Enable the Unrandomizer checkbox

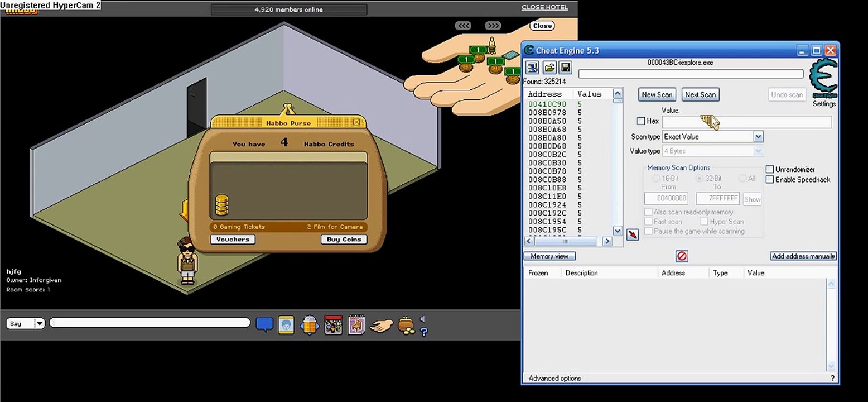770,169
